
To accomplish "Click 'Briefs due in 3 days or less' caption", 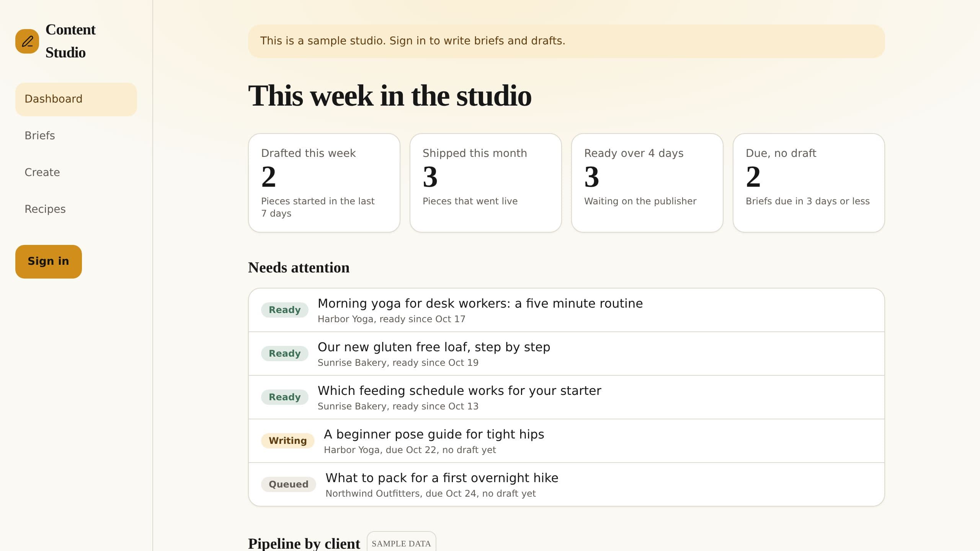I will tap(807, 201).
